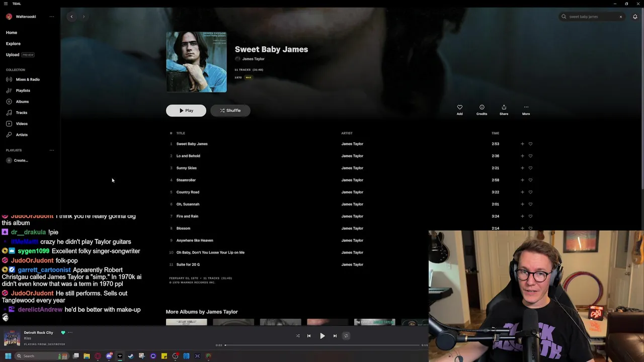Screen dimensions: 644x362
Task: Add 'Lo and Behold' to playlist
Action: 522,156
